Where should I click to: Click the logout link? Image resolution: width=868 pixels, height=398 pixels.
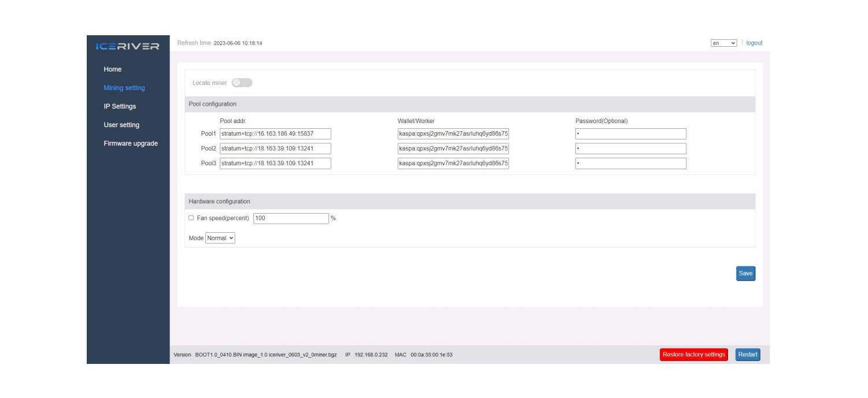coord(754,43)
